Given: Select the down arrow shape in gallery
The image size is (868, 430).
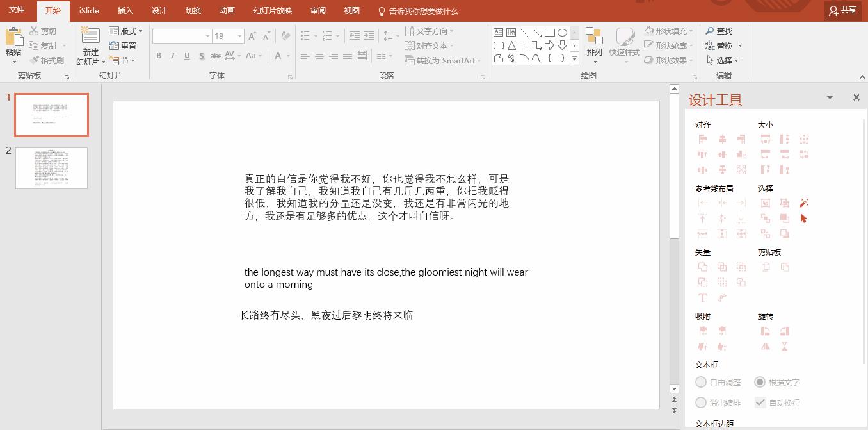Looking at the screenshot, I should pos(562,45).
